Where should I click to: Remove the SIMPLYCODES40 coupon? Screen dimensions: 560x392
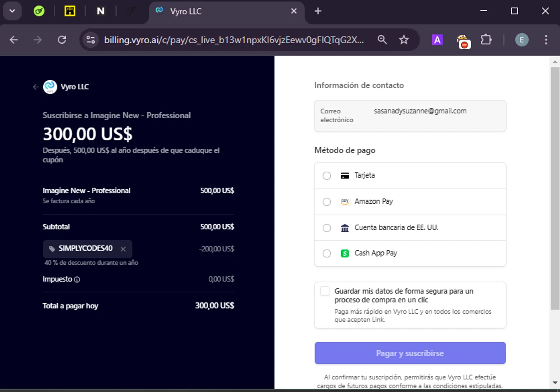[123, 249]
